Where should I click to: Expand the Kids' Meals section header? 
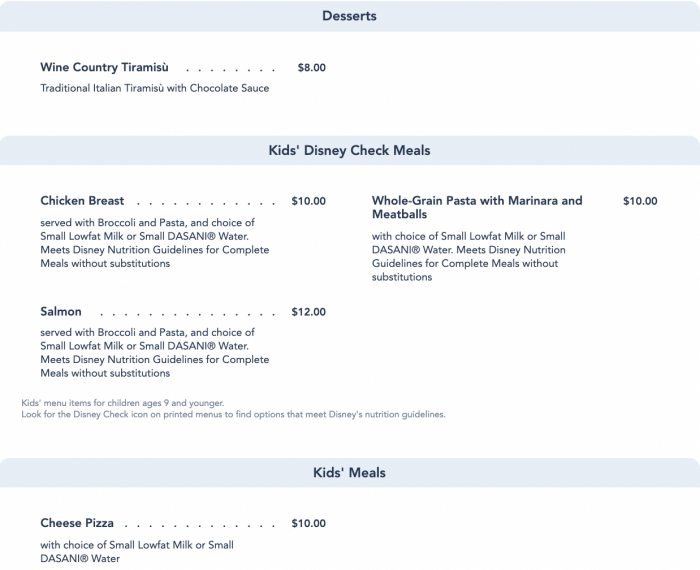(350, 473)
